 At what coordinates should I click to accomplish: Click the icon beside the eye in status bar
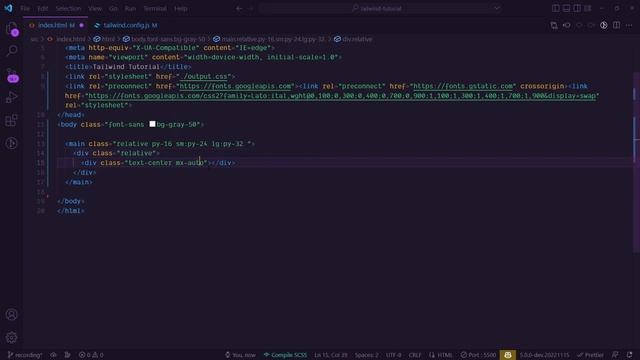[x=67, y=355]
